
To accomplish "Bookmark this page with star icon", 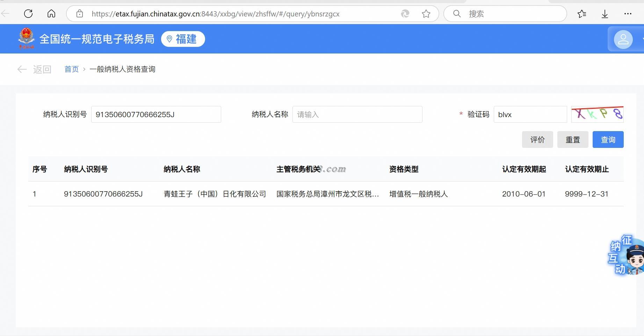I will 426,14.
